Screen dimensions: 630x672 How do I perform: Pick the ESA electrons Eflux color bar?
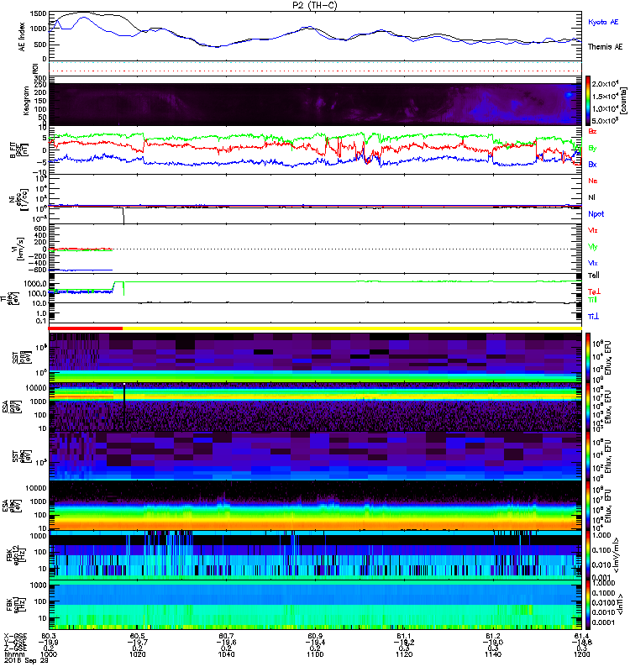click(x=588, y=506)
